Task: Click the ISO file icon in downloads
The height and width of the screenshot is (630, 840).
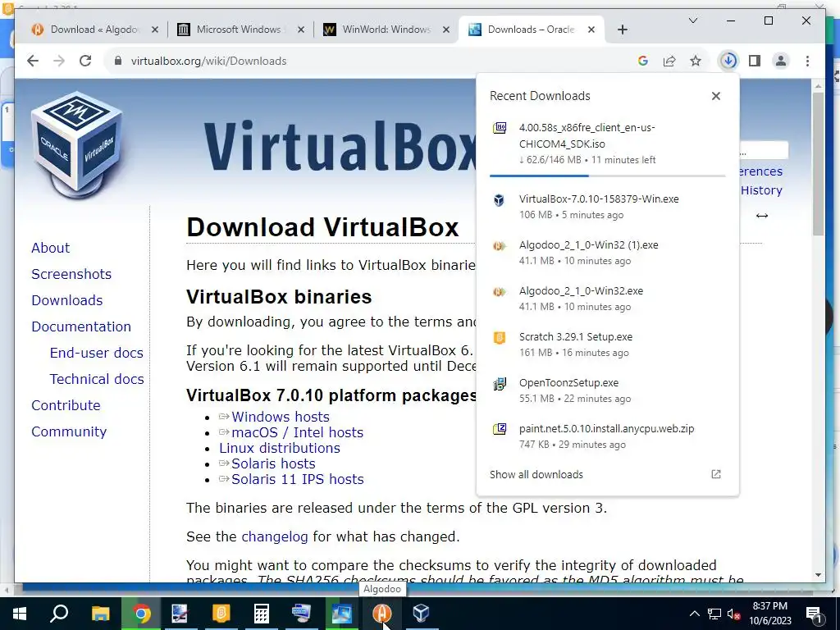Action: click(500, 128)
